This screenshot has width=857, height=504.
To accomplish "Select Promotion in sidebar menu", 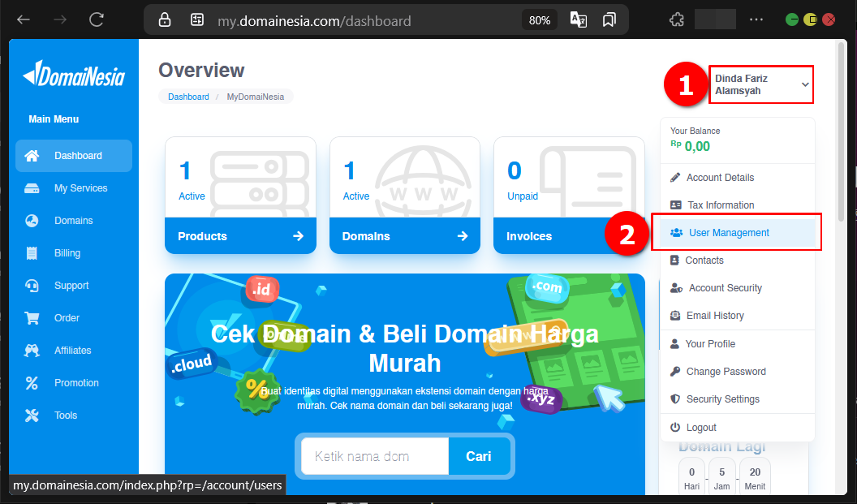I will [74, 383].
